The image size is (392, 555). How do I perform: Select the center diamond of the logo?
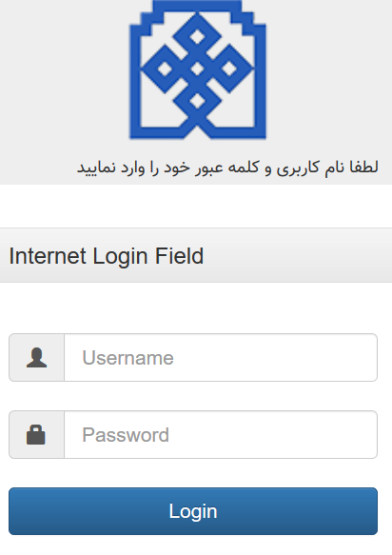[x=197, y=69]
